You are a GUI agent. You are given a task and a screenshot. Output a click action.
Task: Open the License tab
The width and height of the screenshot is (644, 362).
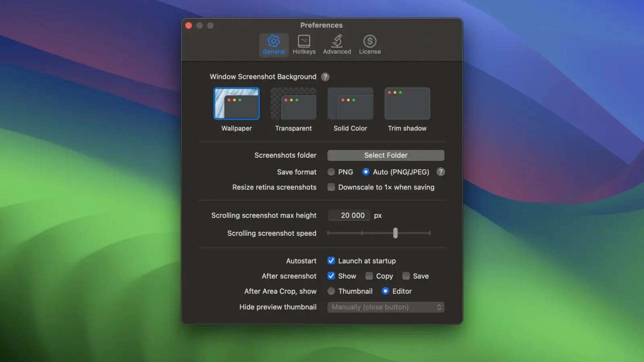tap(369, 45)
